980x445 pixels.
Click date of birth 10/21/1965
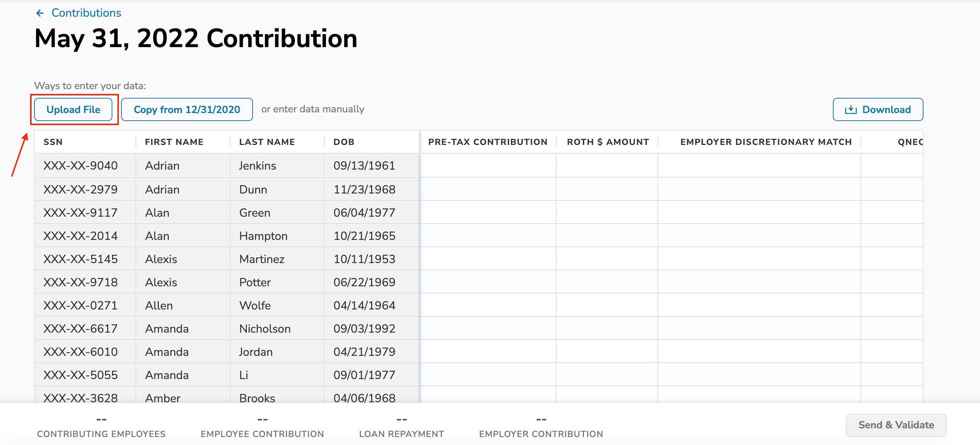365,236
